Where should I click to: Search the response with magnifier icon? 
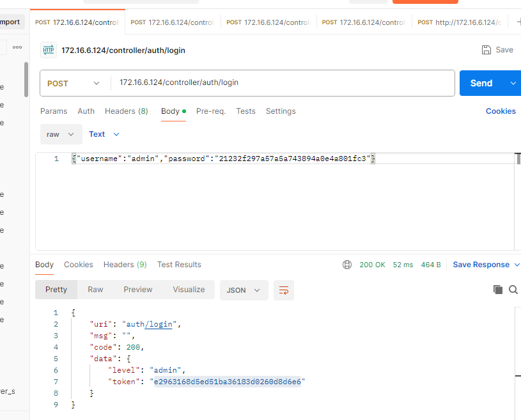click(513, 290)
